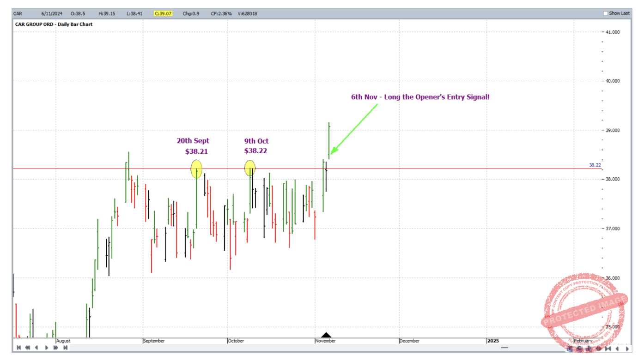Click the highlighted close price C:39.07
Image resolution: width=644 pixels, height=361 pixels.
(163, 13)
